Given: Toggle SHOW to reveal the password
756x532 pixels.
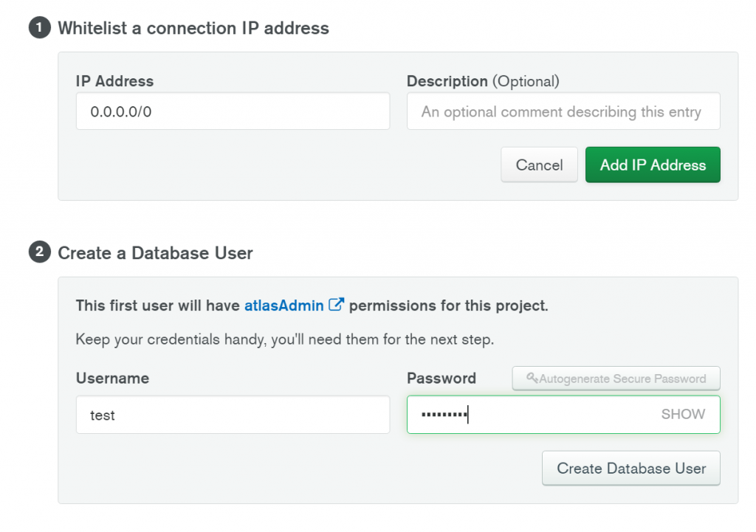Looking at the screenshot, I should pos(683,415).
